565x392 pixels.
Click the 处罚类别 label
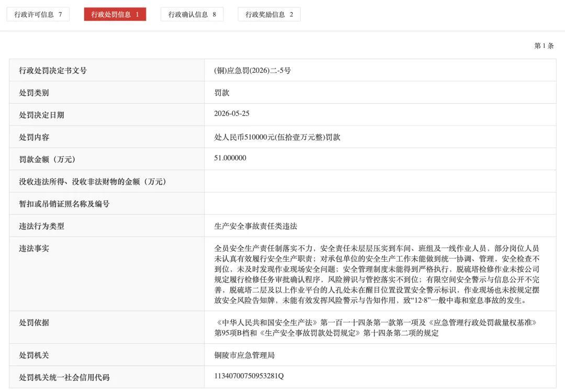point(34,93)
